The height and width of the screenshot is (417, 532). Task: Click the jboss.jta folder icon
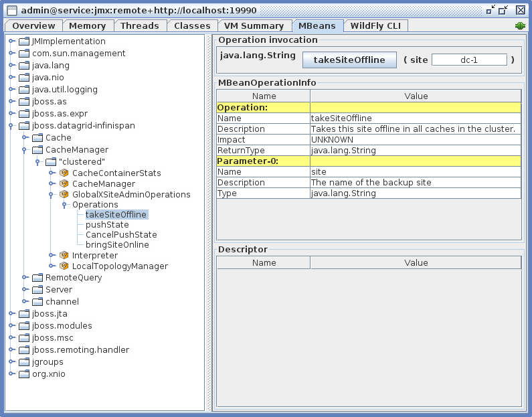(23, 314)
